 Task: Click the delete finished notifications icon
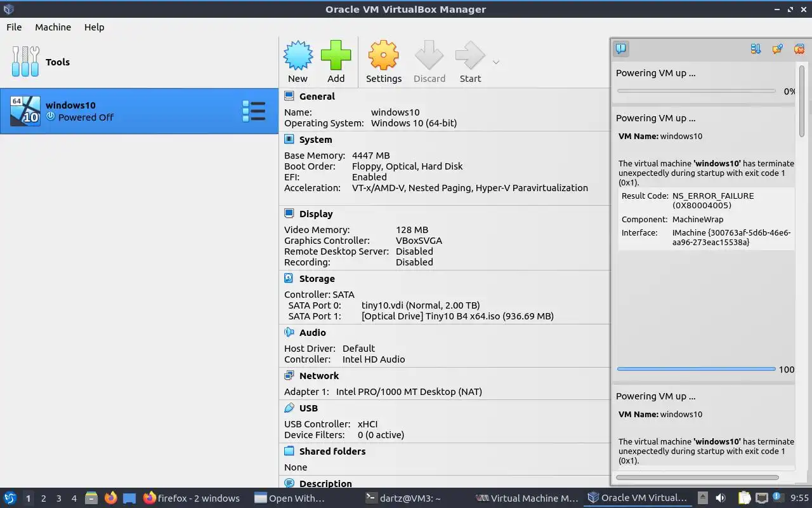pyautogui.click(x=799, y=48)
